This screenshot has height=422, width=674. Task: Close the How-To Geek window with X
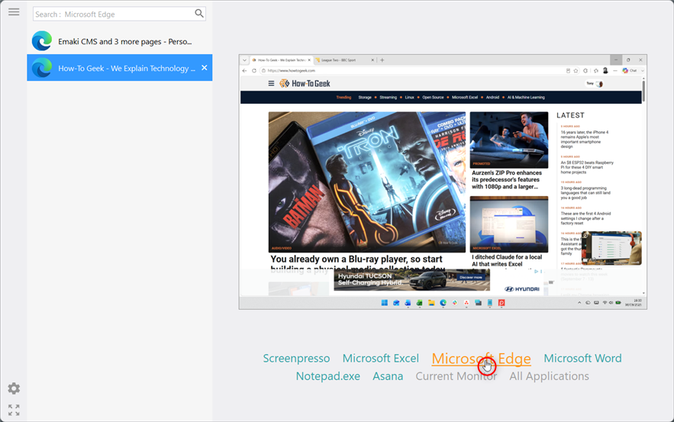(205, 68)
